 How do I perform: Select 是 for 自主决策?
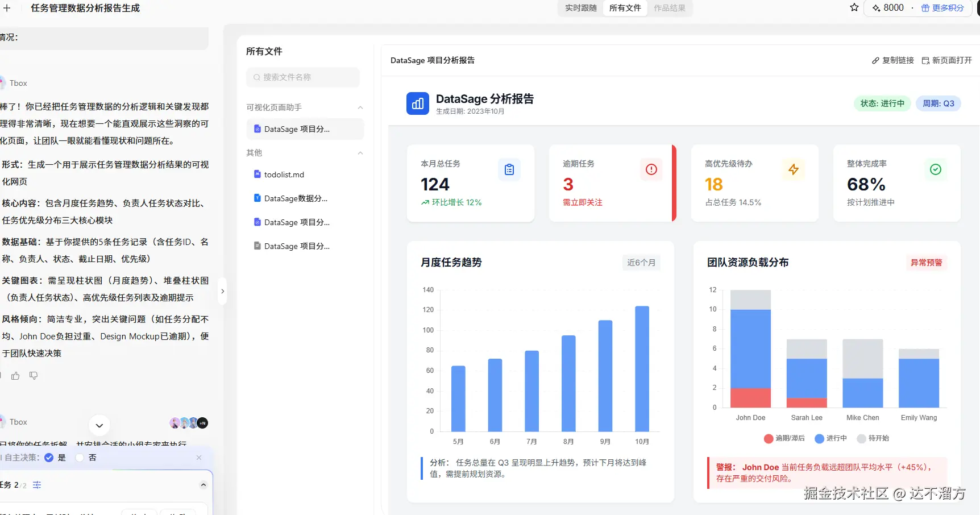pyautogui.click(x=49, y=458)
